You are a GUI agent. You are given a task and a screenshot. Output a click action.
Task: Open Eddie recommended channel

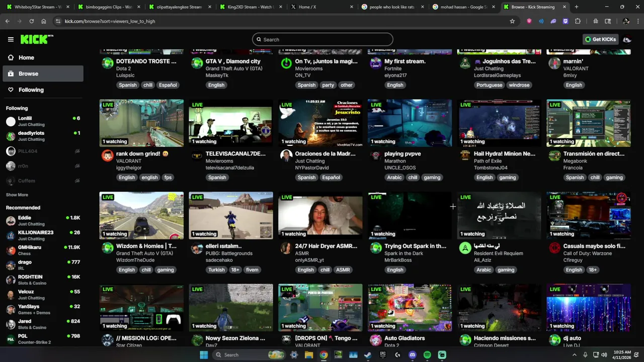coord(43,221)
